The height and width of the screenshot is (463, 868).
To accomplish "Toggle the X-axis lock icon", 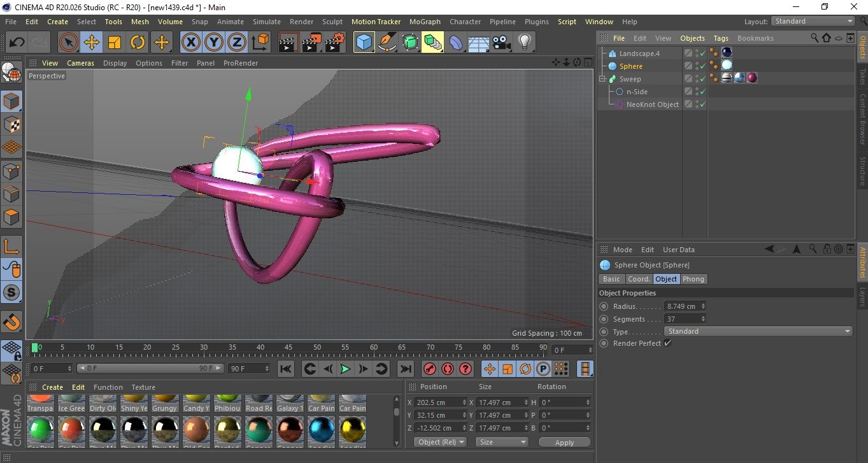I will pyautogui.click(x=190, y=43).
